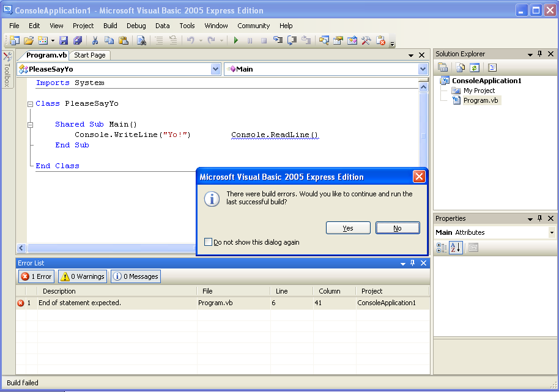This screenshot has width=559, height=392.
Task: Click the Uncomment lines icon
Action: pos(173,40)
